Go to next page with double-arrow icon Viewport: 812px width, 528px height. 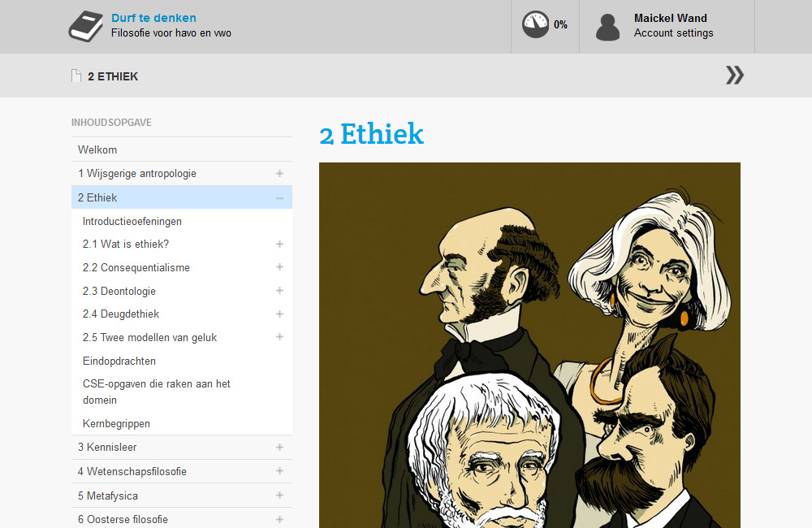(x=734, y=75)
